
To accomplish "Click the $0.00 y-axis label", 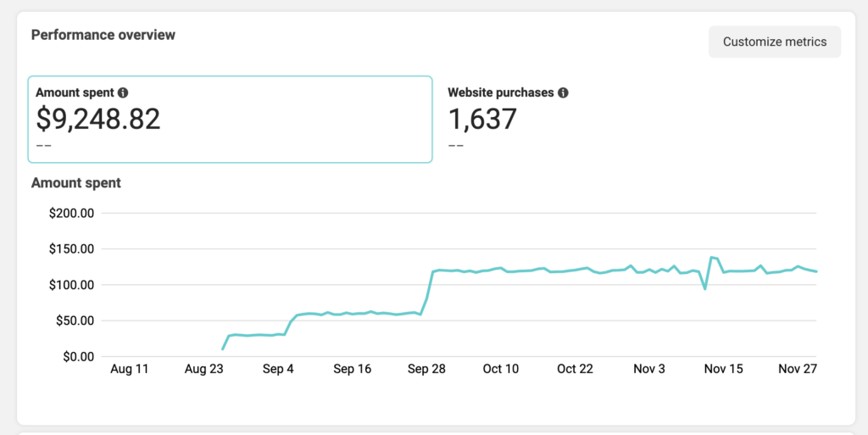I will point(77,357).
